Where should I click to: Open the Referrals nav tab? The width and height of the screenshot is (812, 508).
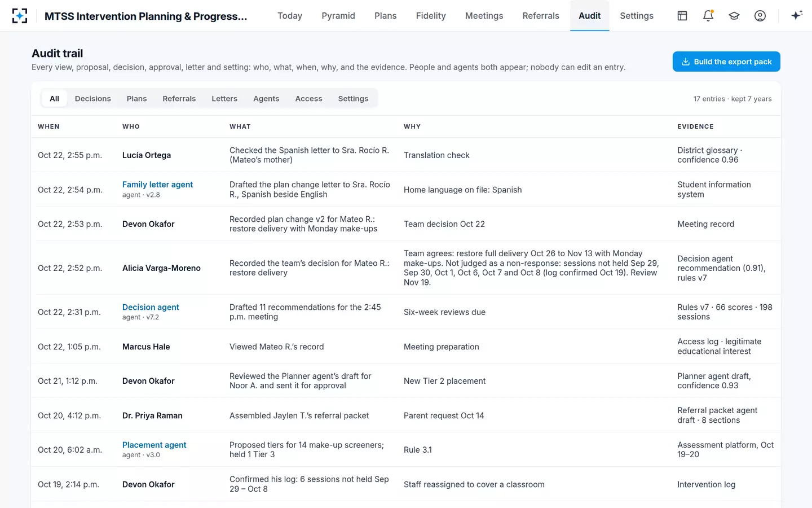click(541, 16)
